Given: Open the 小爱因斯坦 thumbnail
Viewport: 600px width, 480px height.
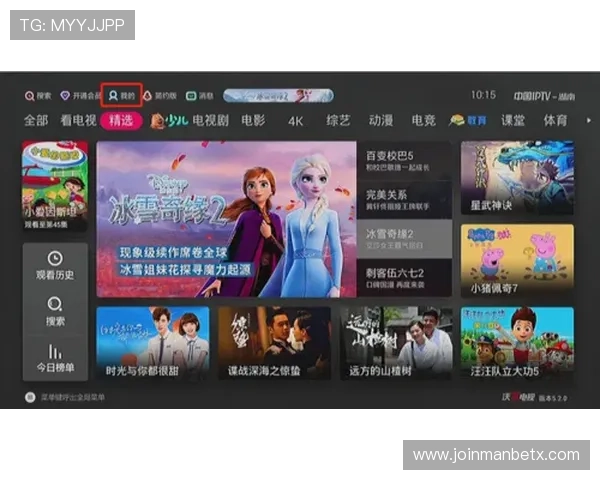Looking at the screenshot, I should pyautogui.click(x=55, y=185).
